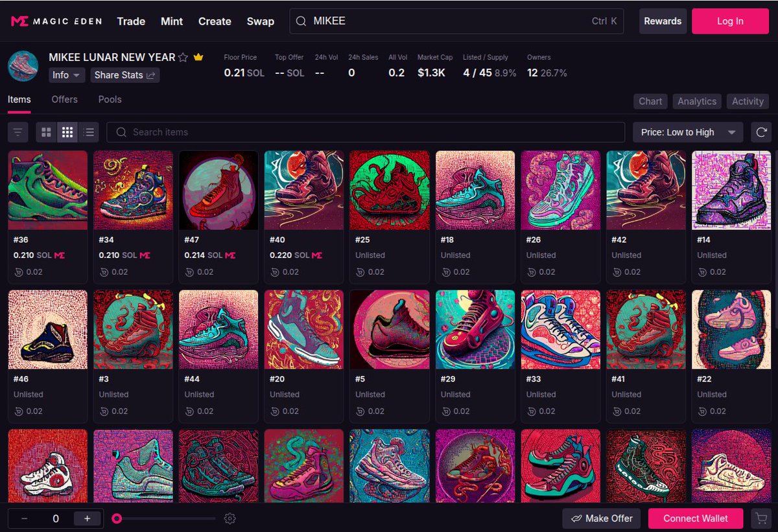The height and width of the screenshot is (532, 778).
Task: Click the Listed / Supply 4 / 45 stat
Action: (x=489, y=67)
